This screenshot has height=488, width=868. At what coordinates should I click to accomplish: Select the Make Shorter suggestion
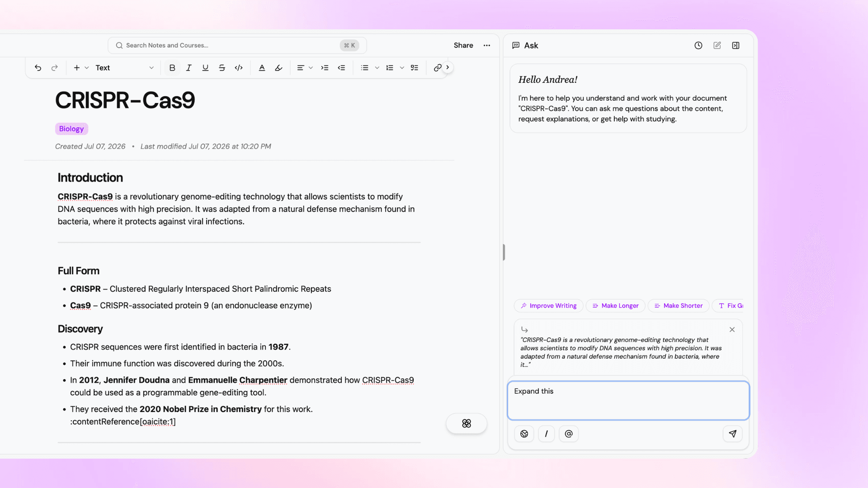point(679,306)
